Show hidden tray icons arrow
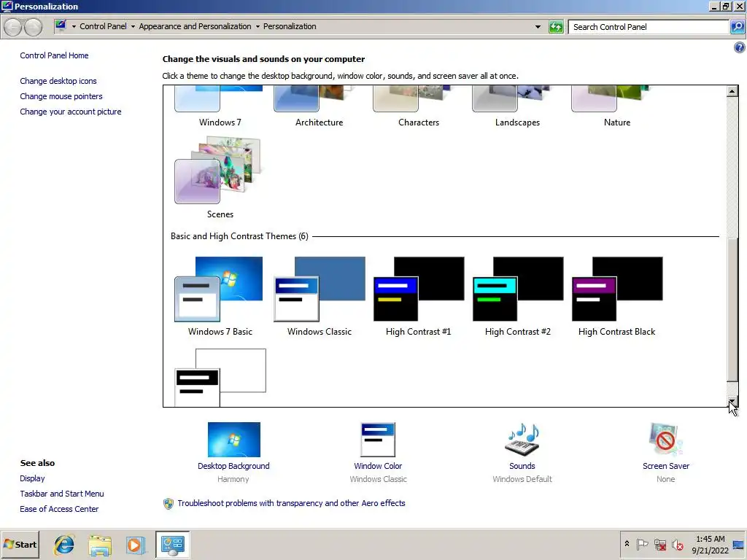The image size is (747, 560). [627, 544]
